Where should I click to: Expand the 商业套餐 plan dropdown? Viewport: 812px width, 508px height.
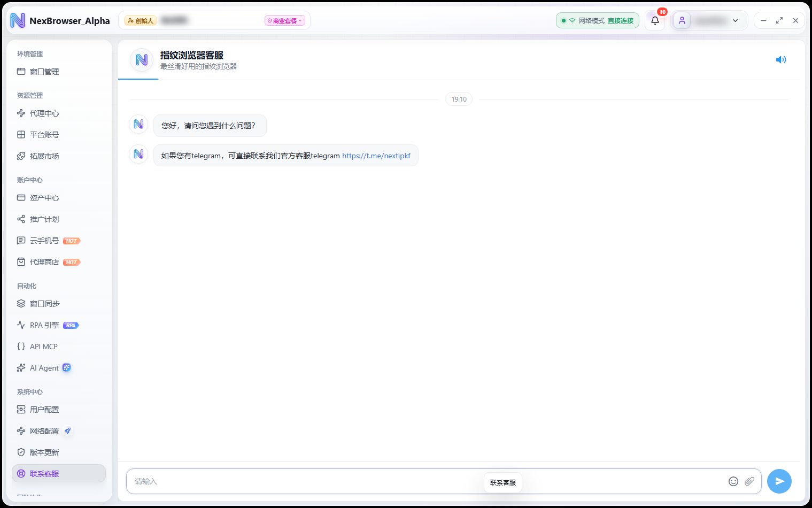[x=285, y=21]
